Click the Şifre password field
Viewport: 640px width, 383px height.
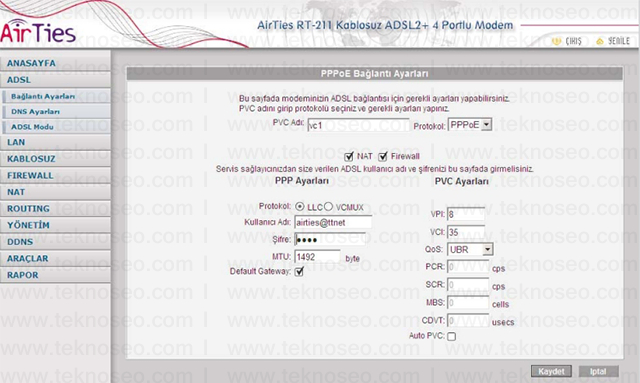pyautogui.click(x=330, y=239)
